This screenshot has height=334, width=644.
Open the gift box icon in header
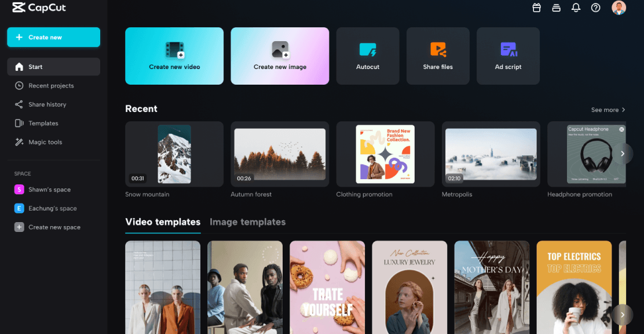tap(536, 8)
